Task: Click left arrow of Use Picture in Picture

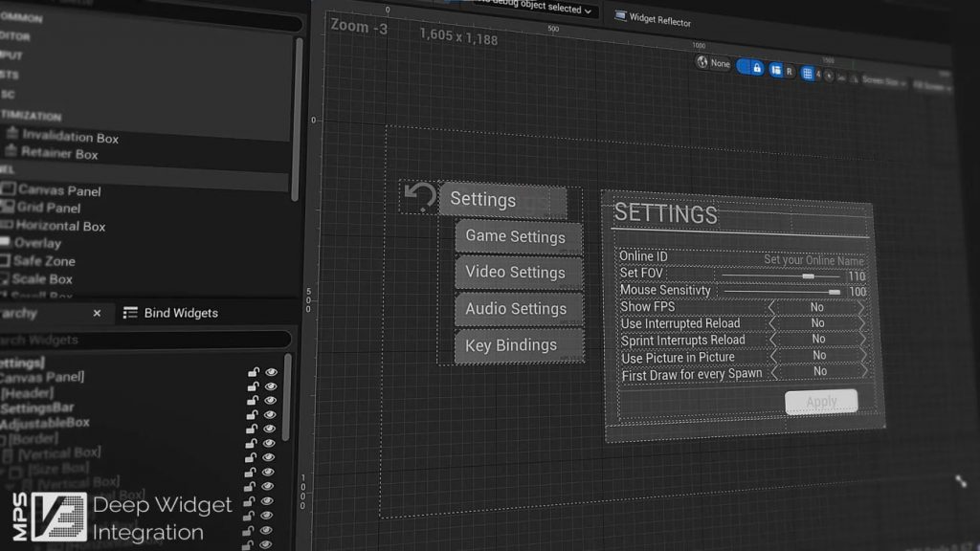Action: pos(773,356)
